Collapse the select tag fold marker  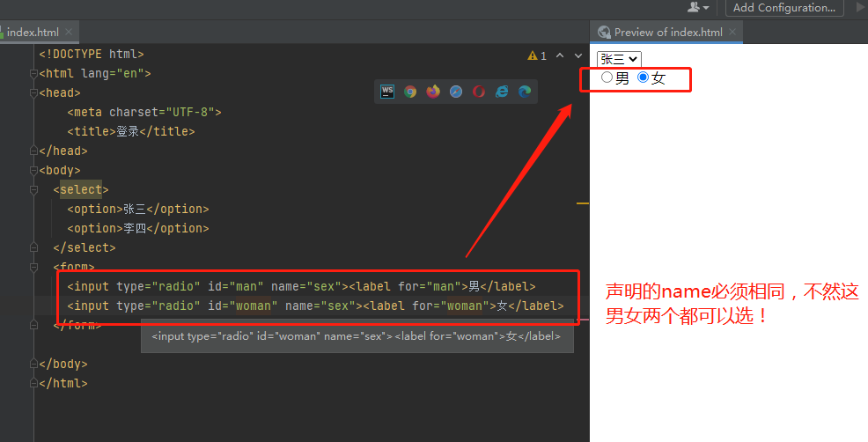click(33, 189)
